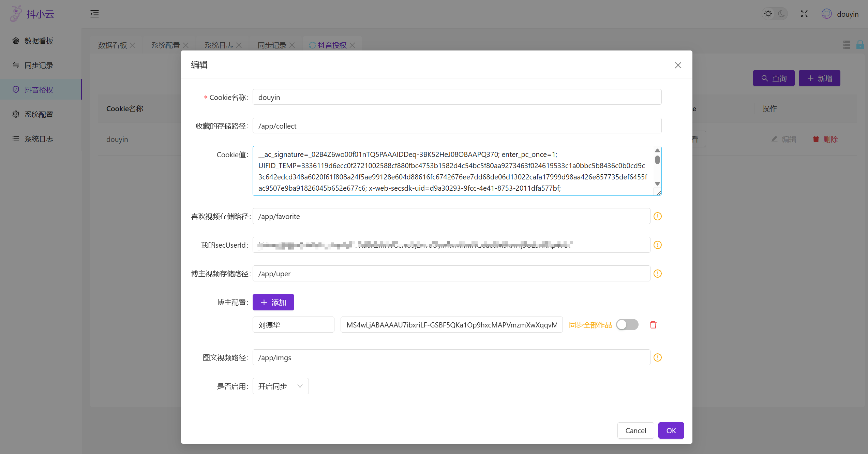Focus the 博主视频存储路径 input
Viewport: 868px width, 454px height.
pos(451,274)
